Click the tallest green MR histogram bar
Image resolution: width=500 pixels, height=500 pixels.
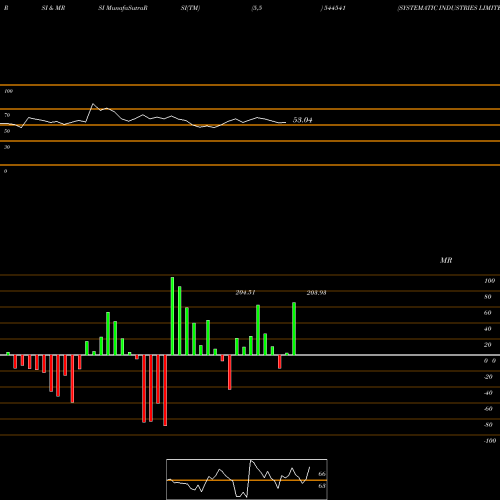[172, 316]
